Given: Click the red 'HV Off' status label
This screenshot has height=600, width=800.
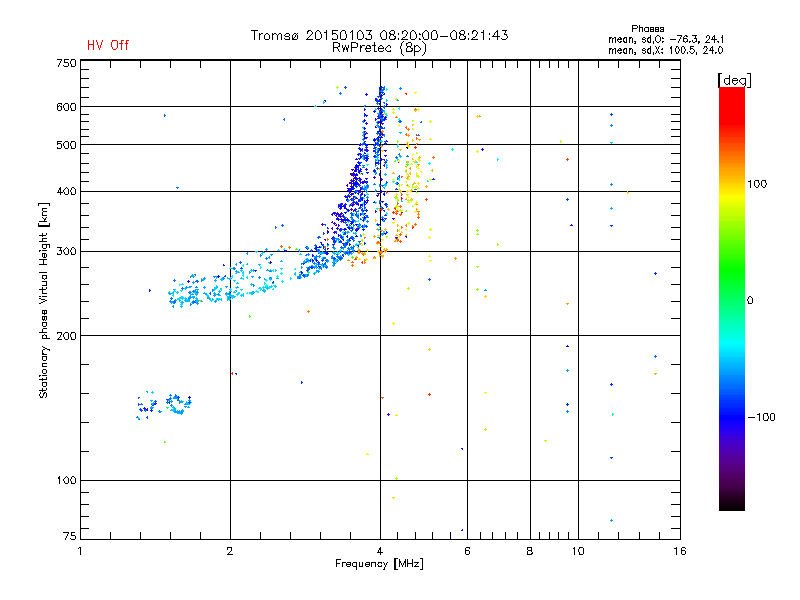Looking at the screenshot, I should [108, 45].
